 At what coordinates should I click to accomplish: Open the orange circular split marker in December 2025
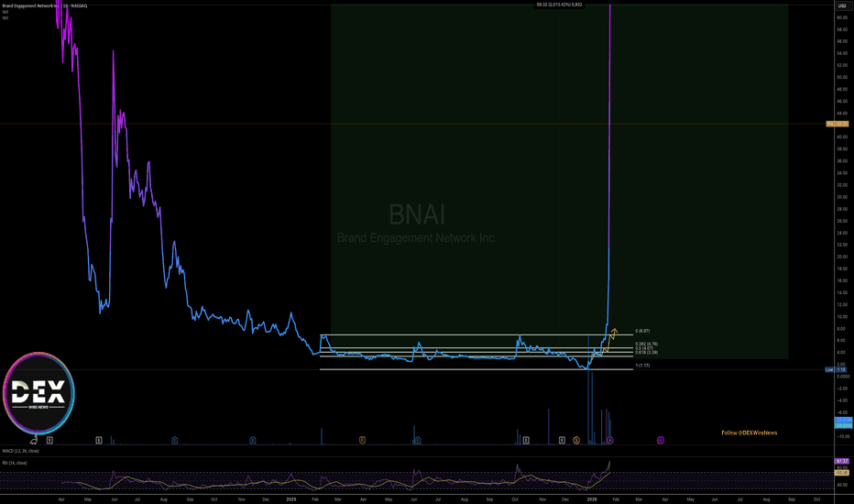tap(576, 440)
